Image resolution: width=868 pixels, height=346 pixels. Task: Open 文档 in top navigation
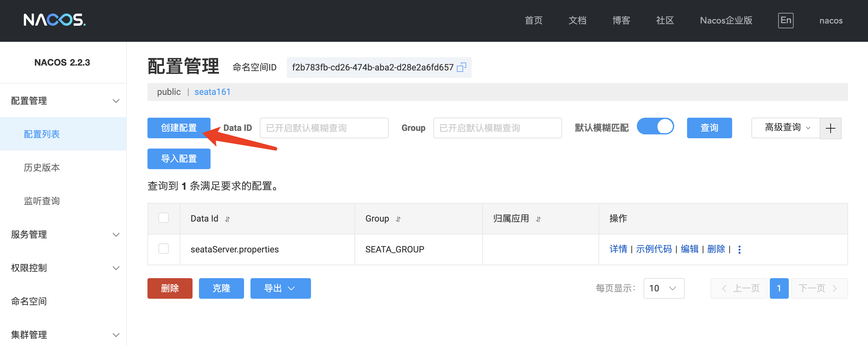(577, 21)
